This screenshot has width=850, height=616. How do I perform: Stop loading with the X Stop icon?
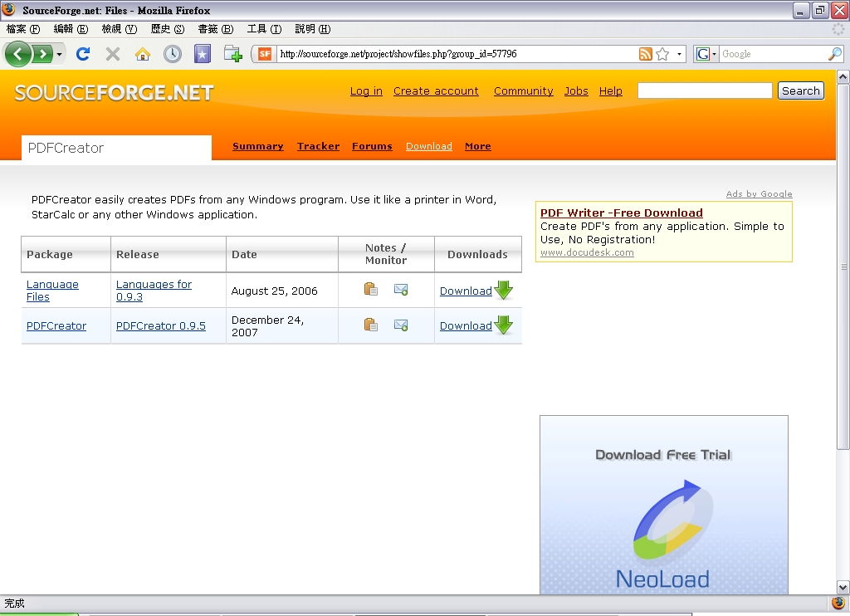(113, 54)
